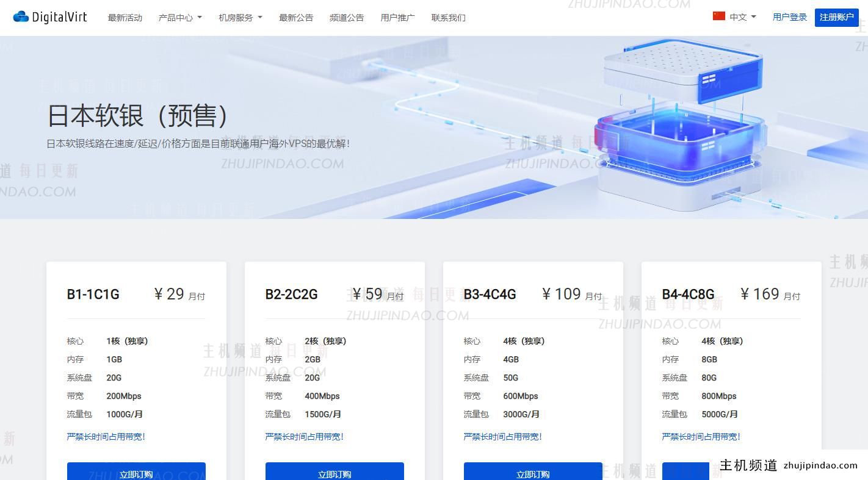Click the 8GB memory value
868x480 pixels.
(x=709, y=359)
